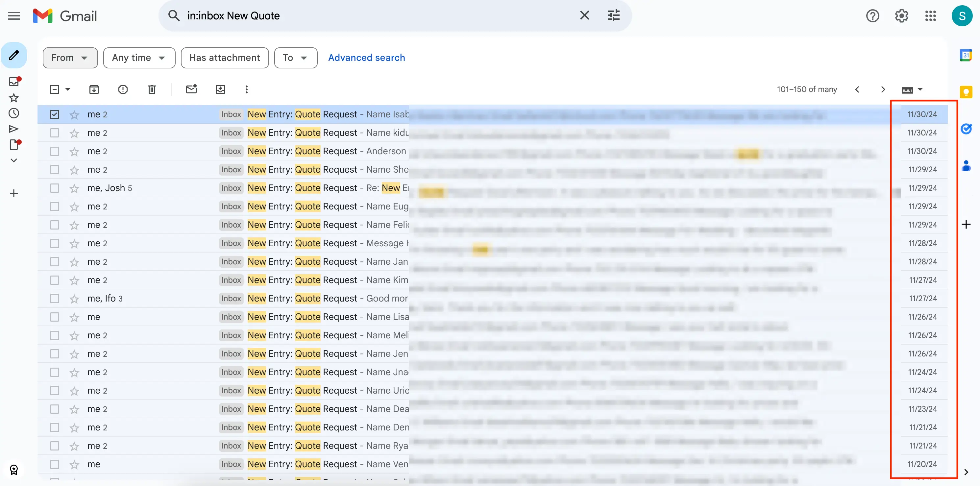Open the Snoozed folder in the sidebar

(x=14, y=113)
